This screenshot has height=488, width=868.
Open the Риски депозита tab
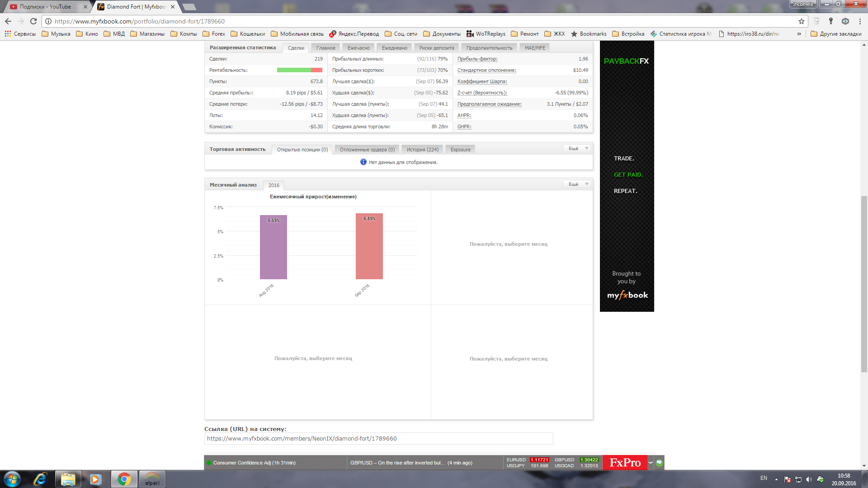[x=437, y=48]
